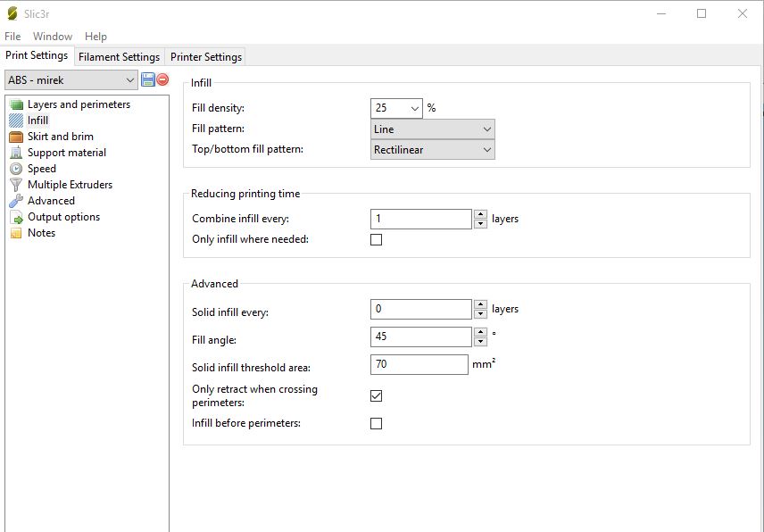Open Layers and perimeters settings
The image size is (764, 532).
pyautogui.click(x=79, y=104)
